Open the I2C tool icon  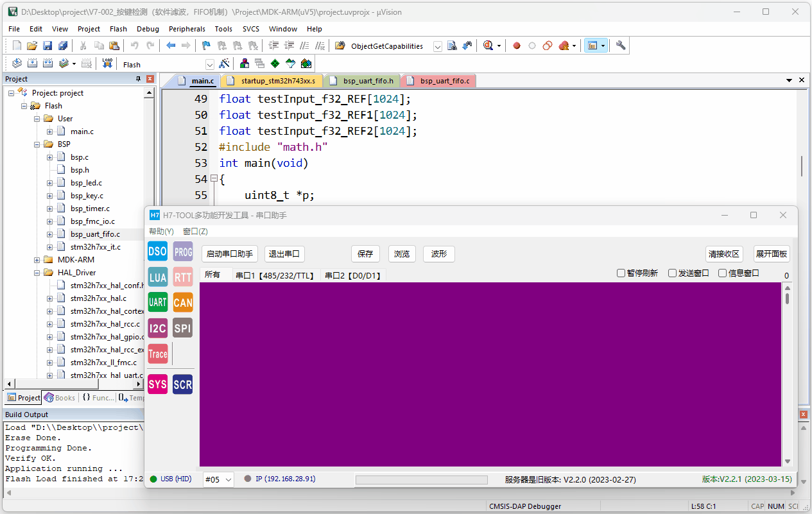[157, 328]
